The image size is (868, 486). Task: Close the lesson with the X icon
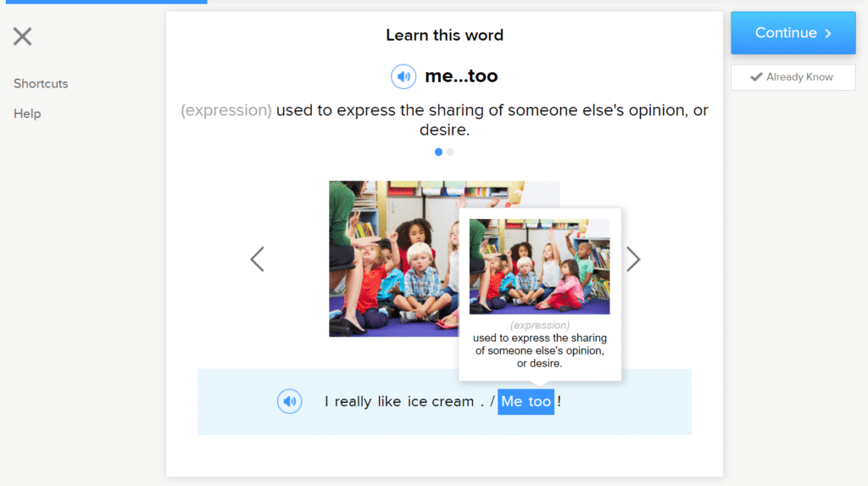[x=22, y=36]
